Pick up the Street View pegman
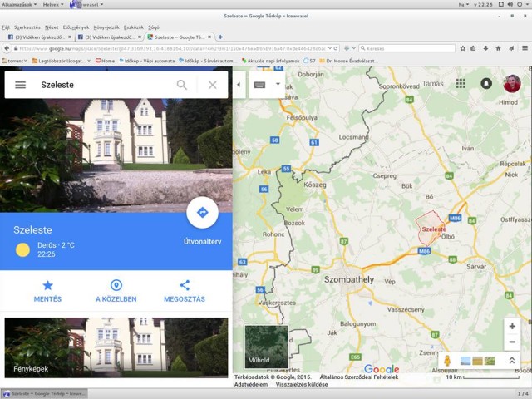 pos(447,360)
